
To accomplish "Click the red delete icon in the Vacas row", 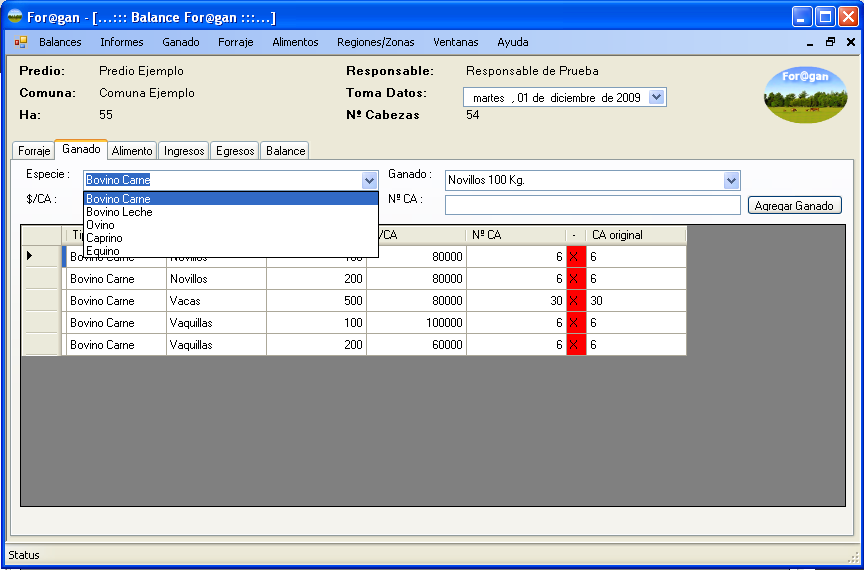I will [x=576, y=301].
